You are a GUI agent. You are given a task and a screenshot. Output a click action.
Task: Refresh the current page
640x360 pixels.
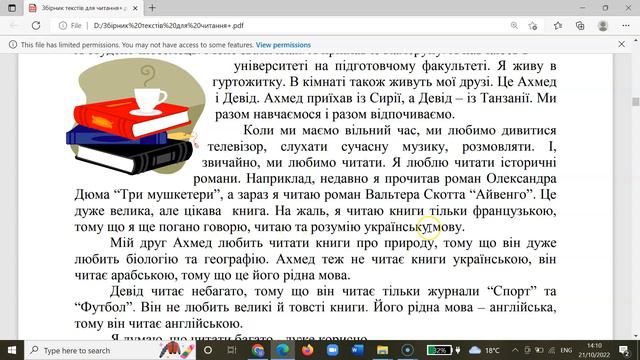[x=36, y=25]
